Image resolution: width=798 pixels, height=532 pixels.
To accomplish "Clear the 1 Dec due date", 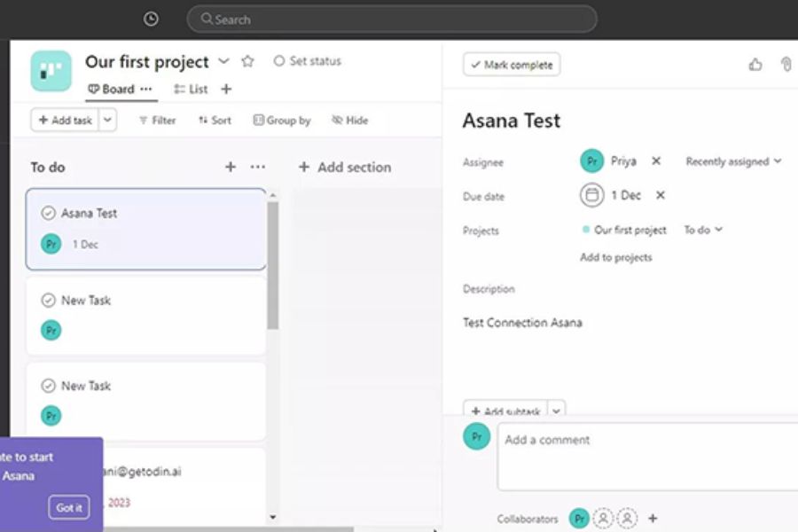I will 660,195.
